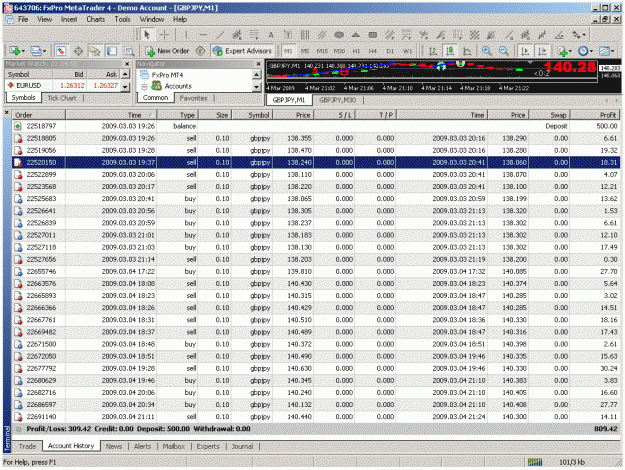Toggle Terminal window toolbar icon
Screen dimensions: 625x470
point(112,51)
